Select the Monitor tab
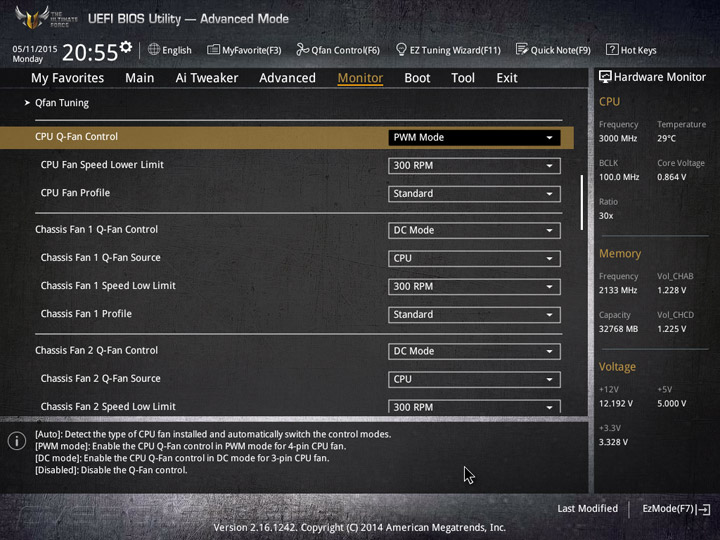The image size is (720, 540). pos(360,78)
